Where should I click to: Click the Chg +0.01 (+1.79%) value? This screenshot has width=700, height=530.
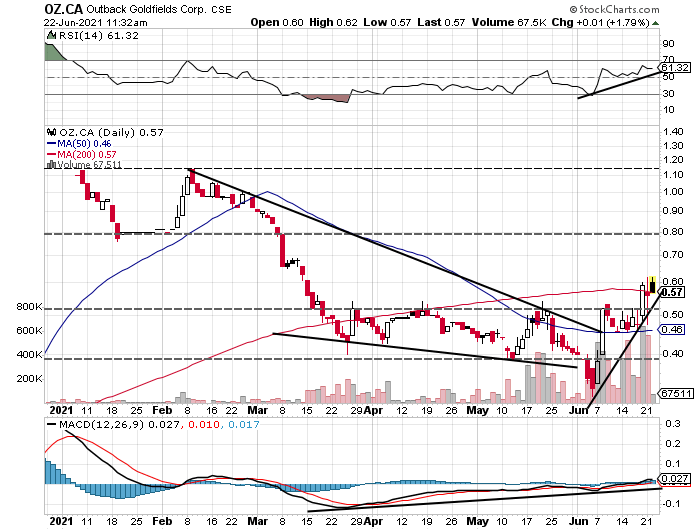[600, 22]
